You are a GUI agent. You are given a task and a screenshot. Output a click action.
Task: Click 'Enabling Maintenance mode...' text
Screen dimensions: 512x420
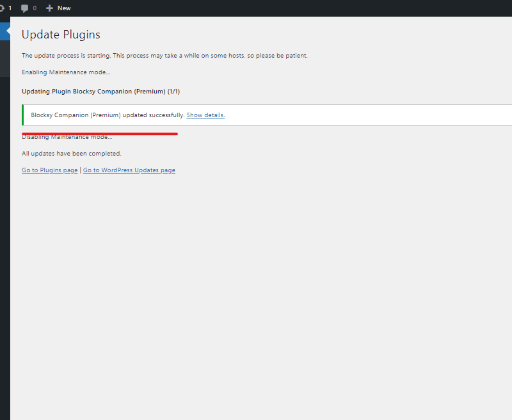pyautogui.click(x=66, y=72)
